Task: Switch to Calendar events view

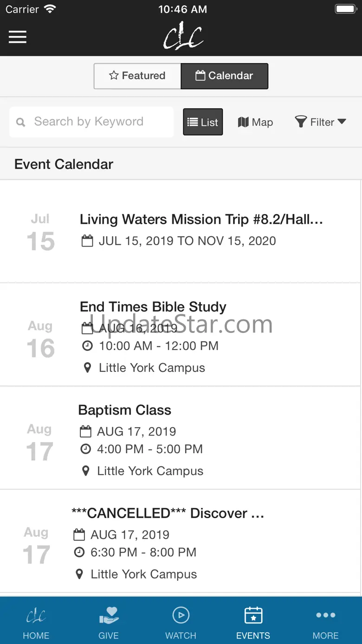Action: click(x=224, y=76)
